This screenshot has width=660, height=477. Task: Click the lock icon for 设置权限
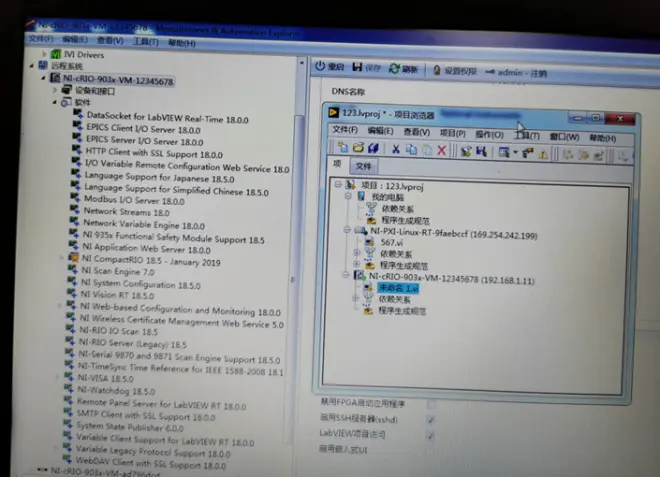[436, 70]
